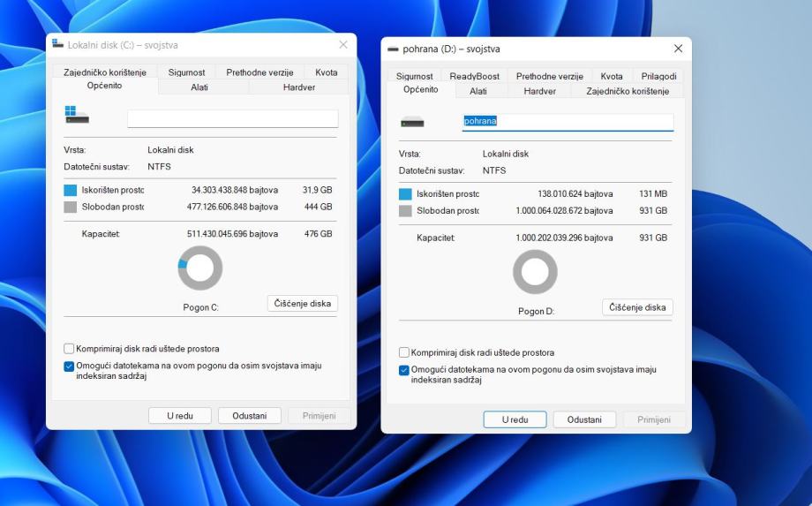Click title bar drive icon of C: window
The width and height of the screenshot is (812, 506).
(57, 44)
